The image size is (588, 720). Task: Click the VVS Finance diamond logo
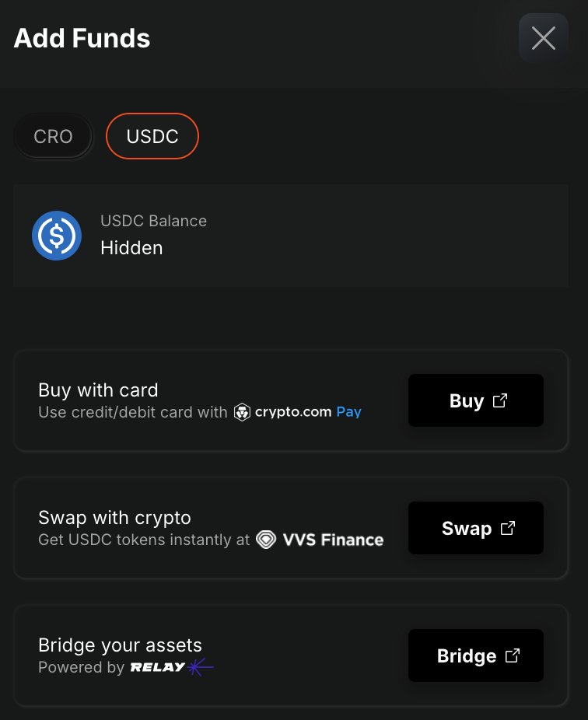point(266,540)
